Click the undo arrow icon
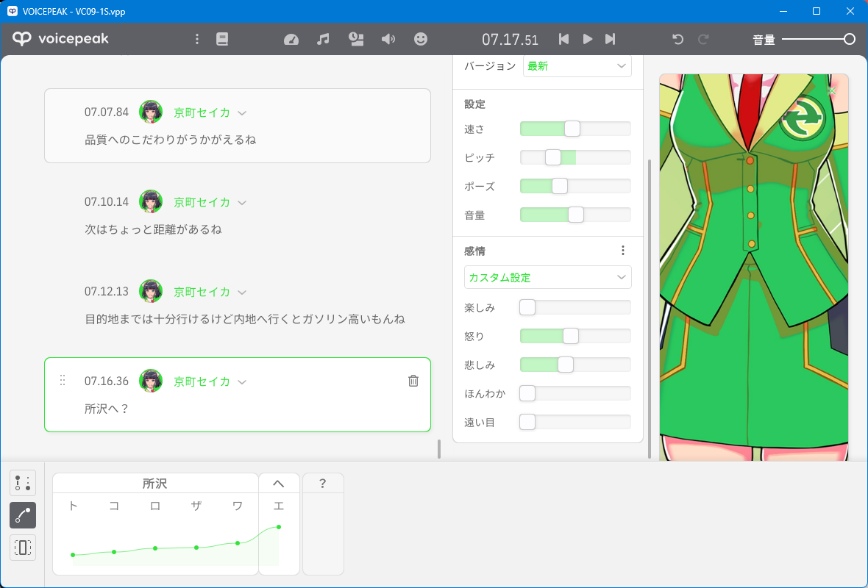 pos(677,40)
